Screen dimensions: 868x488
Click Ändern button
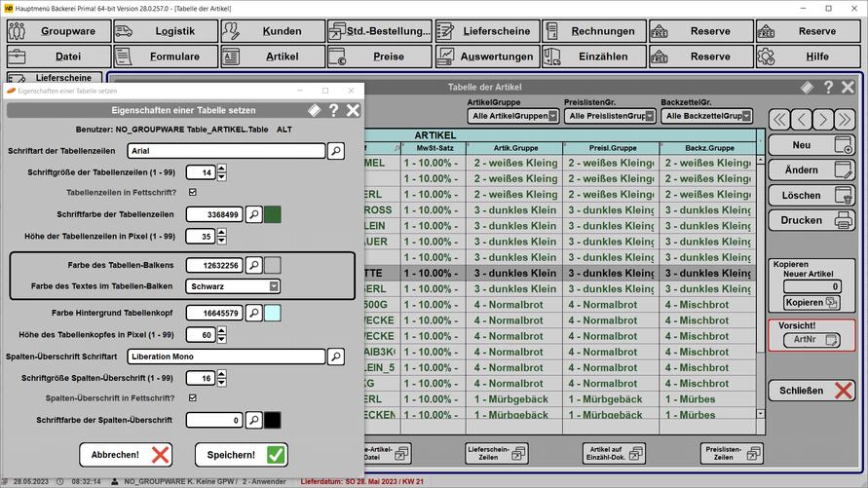click(x=811, y=170)
